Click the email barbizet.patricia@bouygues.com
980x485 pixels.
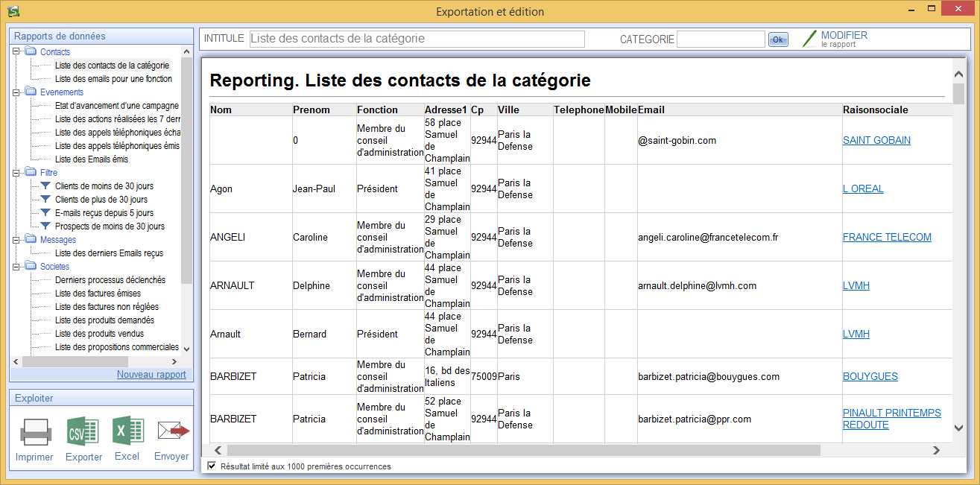(709, 376)
